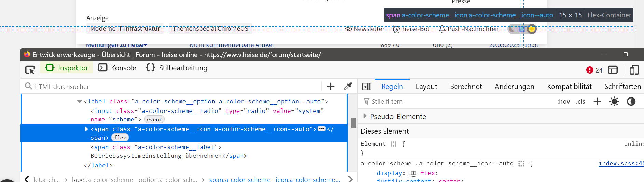Click the eyedropper color picker icon
The width and height of the screenshot is (644, 182).
point(348,87)
